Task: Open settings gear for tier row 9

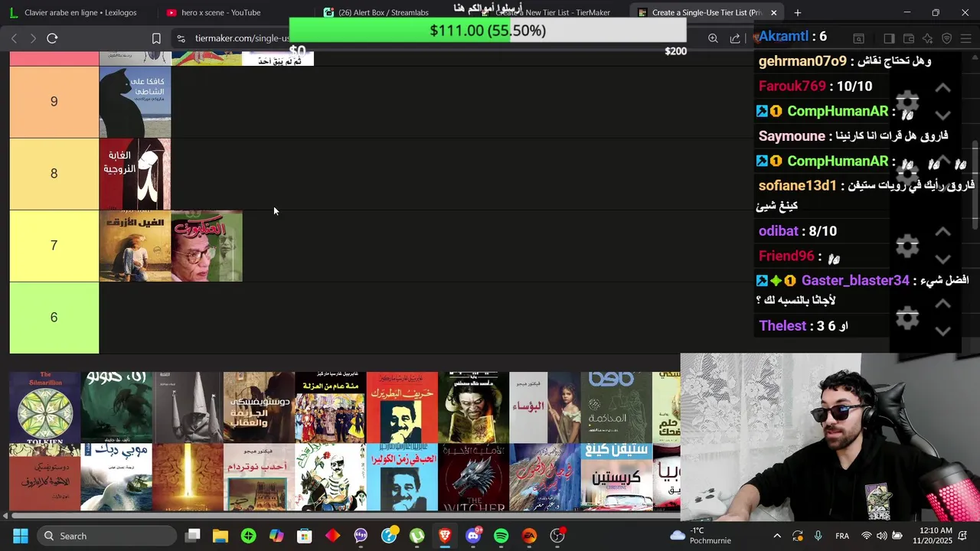Action: pos(907,102)
